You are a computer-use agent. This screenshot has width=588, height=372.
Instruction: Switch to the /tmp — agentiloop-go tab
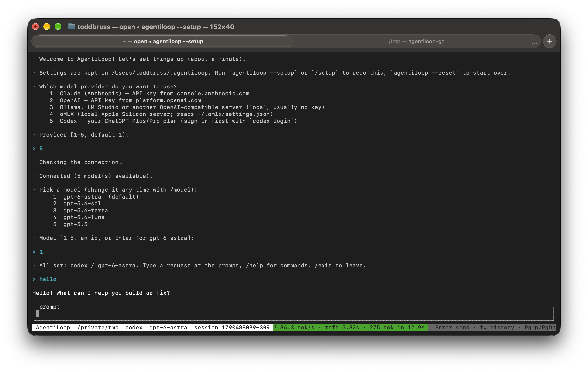(416, 41)
